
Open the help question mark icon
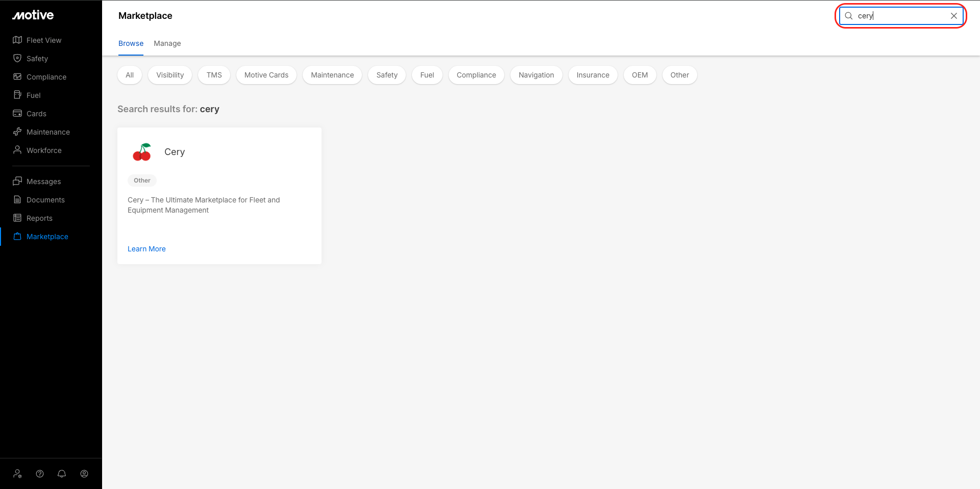pos(40,474)
